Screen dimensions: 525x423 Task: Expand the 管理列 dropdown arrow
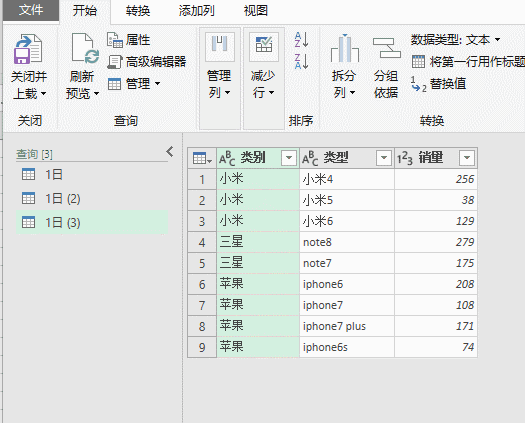pos(228,92)
